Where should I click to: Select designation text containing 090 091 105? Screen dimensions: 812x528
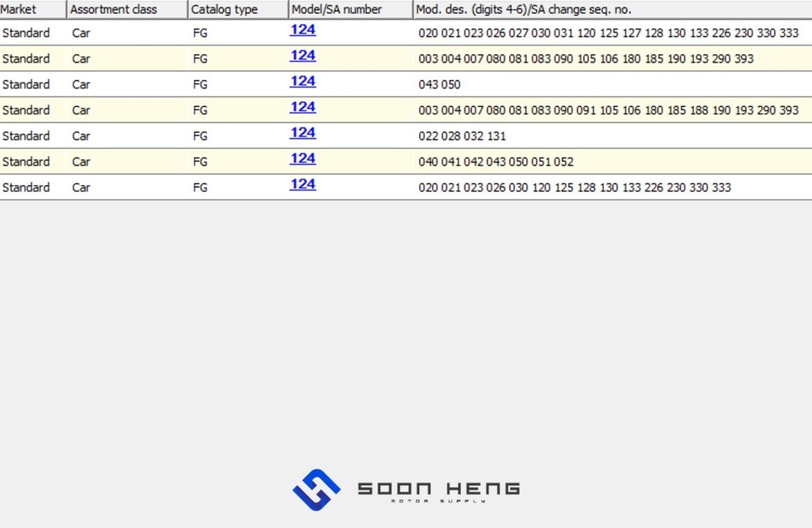[608, 110]
